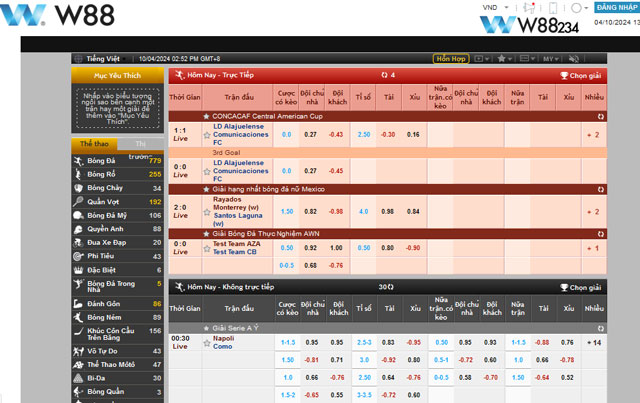The image size is (640, 403).
Task: Open the star favorites dropdown in toolbar
Action: tap(504, 59)
